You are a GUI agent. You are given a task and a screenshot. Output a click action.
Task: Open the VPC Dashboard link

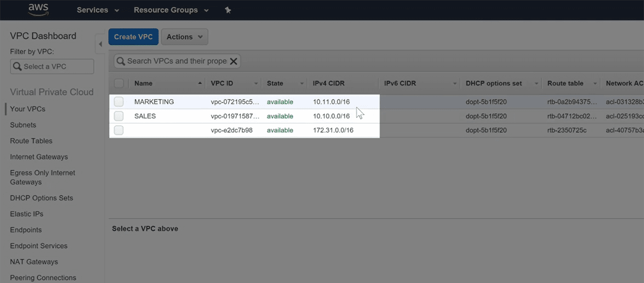pyautogui.click(x=43, y=36)
